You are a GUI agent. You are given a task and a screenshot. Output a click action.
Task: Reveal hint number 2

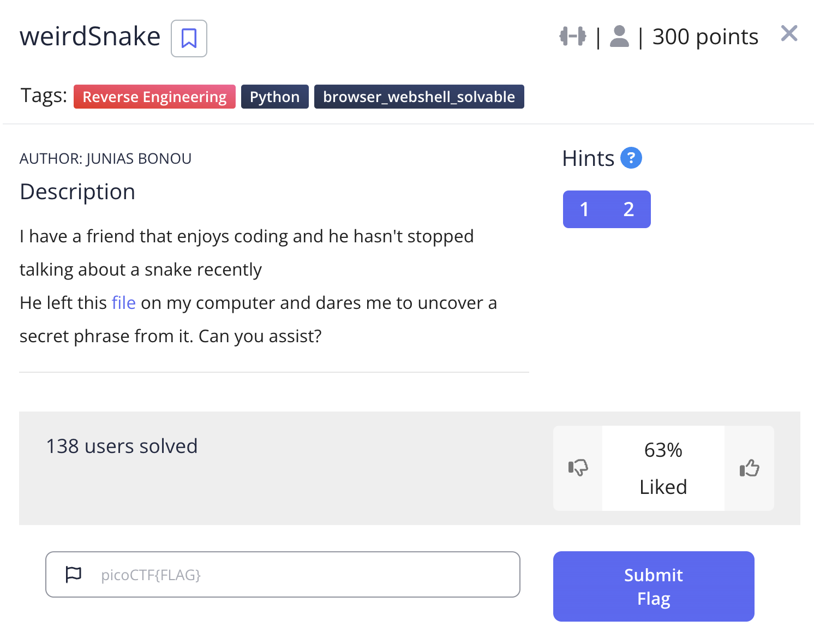point(629,209)
